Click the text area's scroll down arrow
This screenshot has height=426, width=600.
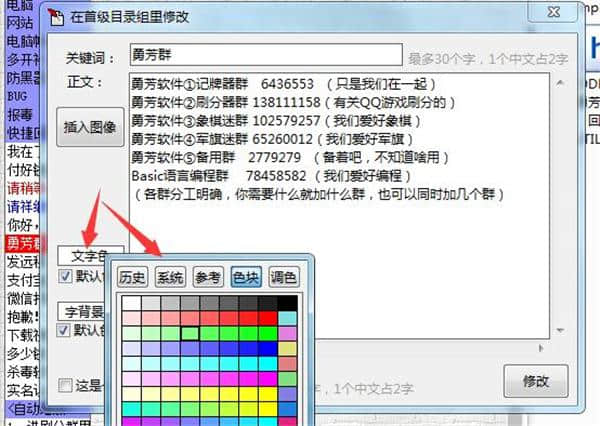click(560, 330)
